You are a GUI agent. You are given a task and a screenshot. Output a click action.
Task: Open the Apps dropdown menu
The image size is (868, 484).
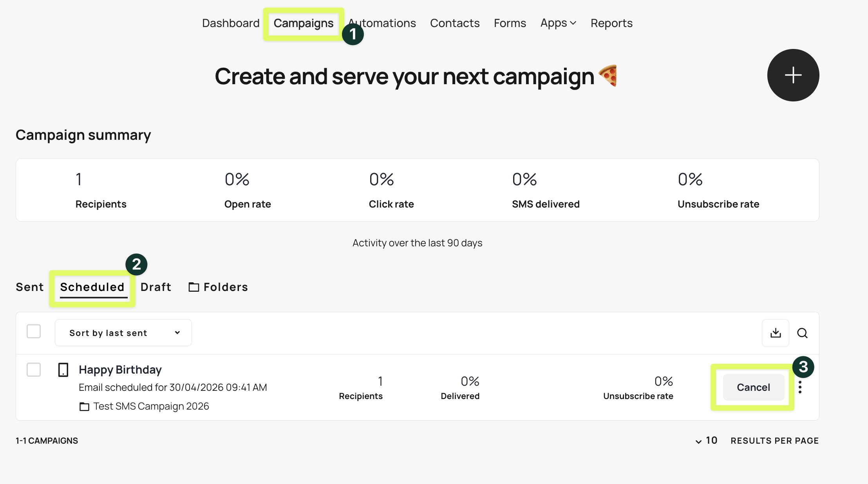point(558,23)
